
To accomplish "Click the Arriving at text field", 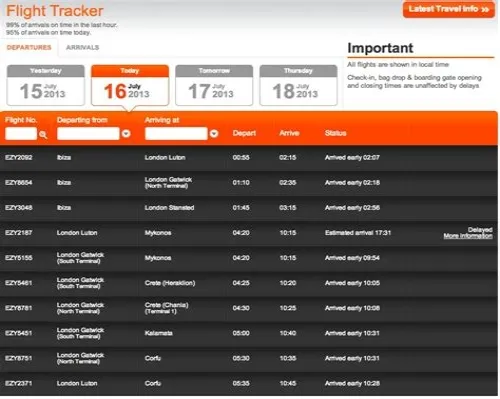I will (176, 134).
